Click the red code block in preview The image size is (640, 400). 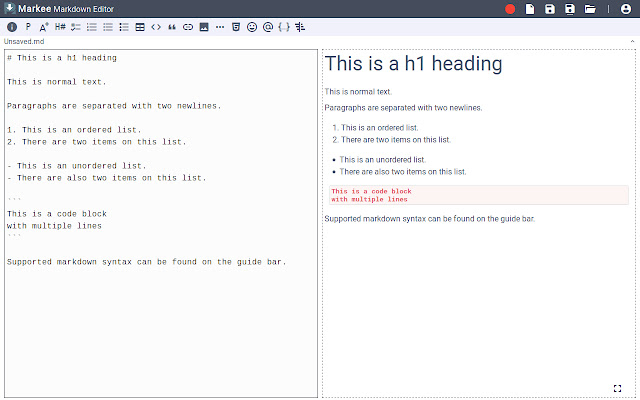479,195
